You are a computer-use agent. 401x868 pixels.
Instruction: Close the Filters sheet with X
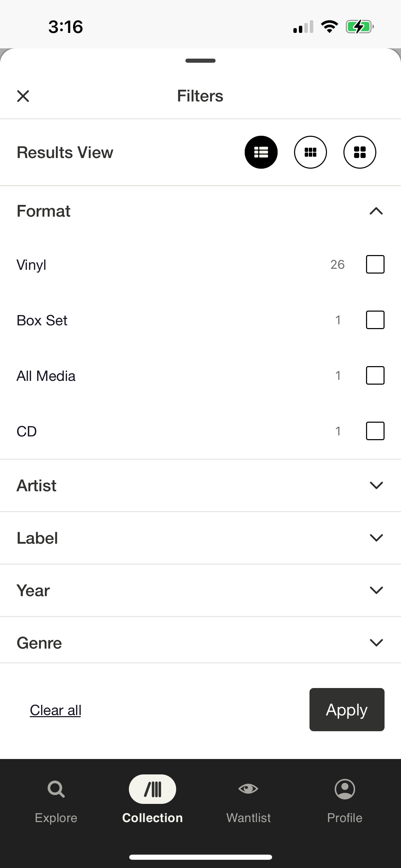pyautogui.click(x=23, y=96)
